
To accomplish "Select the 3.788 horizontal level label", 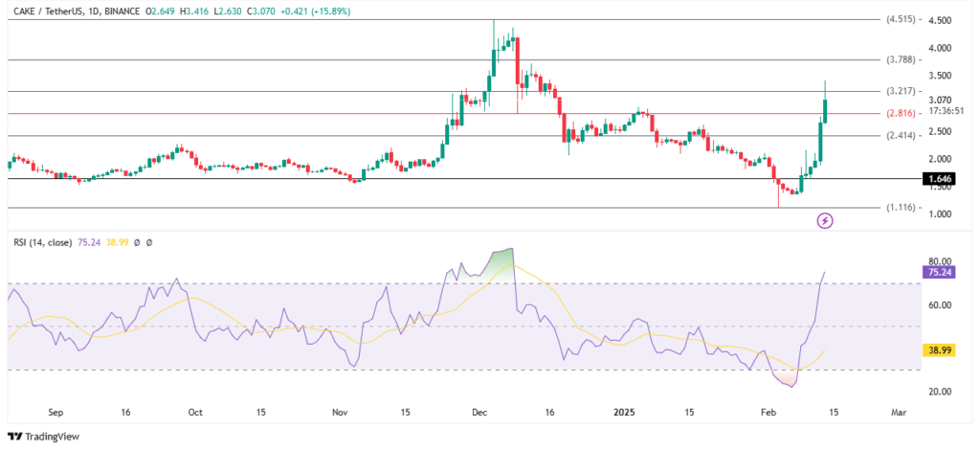I will click(902, 59).
